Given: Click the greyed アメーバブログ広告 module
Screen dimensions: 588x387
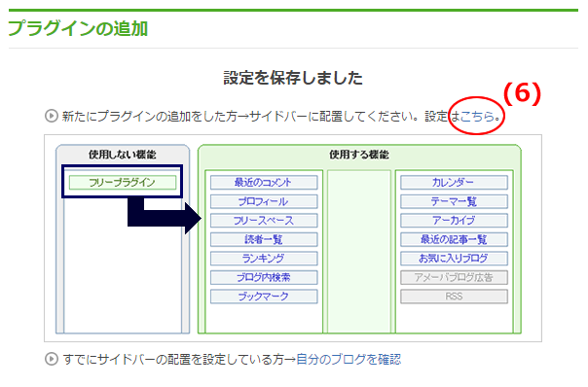Looking at the screenshot, I should coord(454,277).
